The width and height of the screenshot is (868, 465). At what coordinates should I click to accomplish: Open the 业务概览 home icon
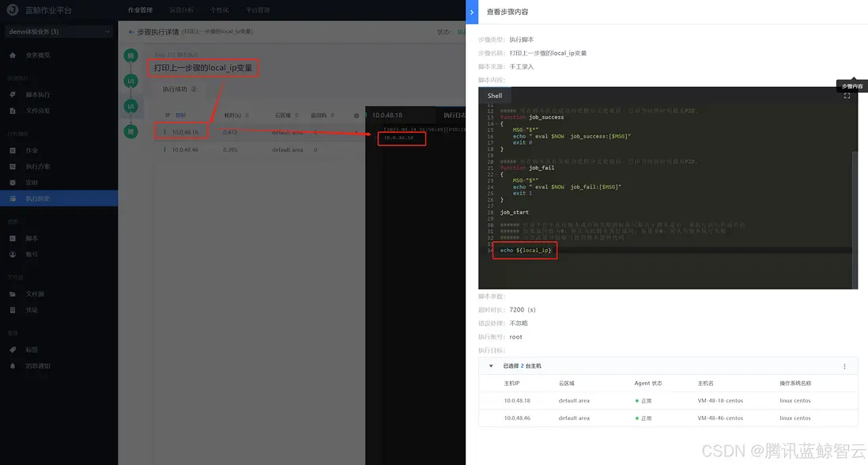pos(13,55)
